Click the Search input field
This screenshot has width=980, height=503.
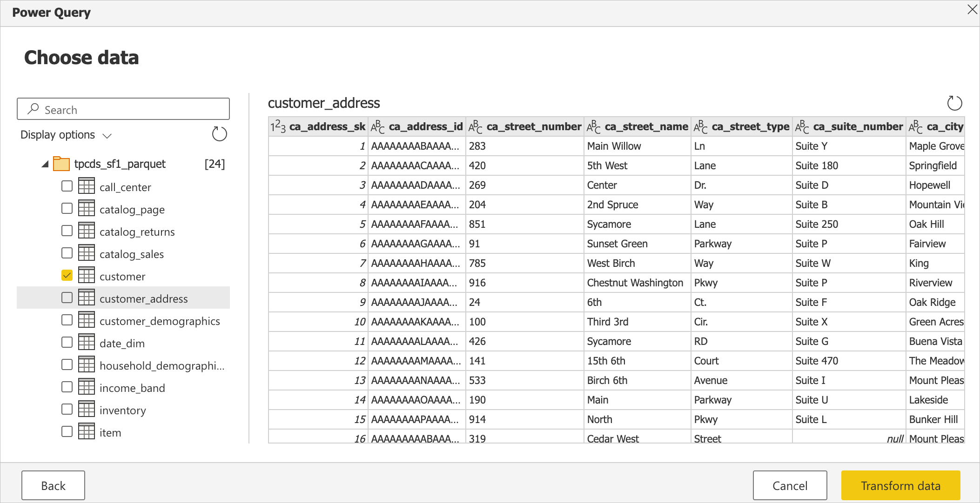click(125, 109)
